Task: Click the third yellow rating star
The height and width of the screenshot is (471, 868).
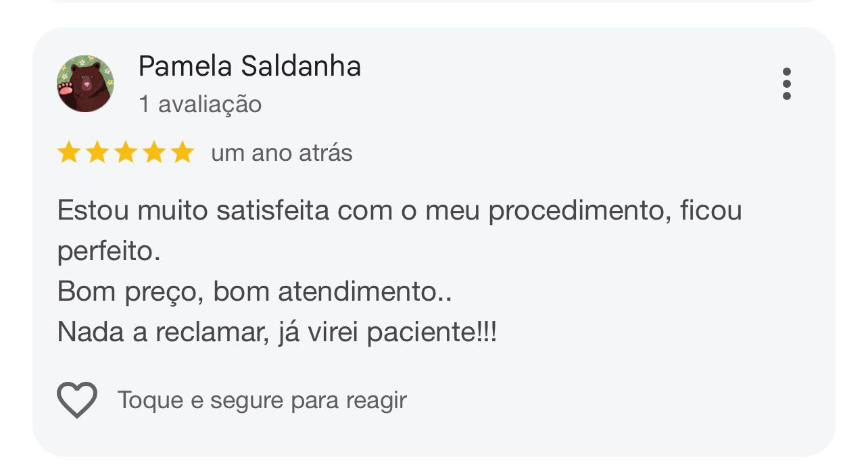Action: (x=126, y=153)
